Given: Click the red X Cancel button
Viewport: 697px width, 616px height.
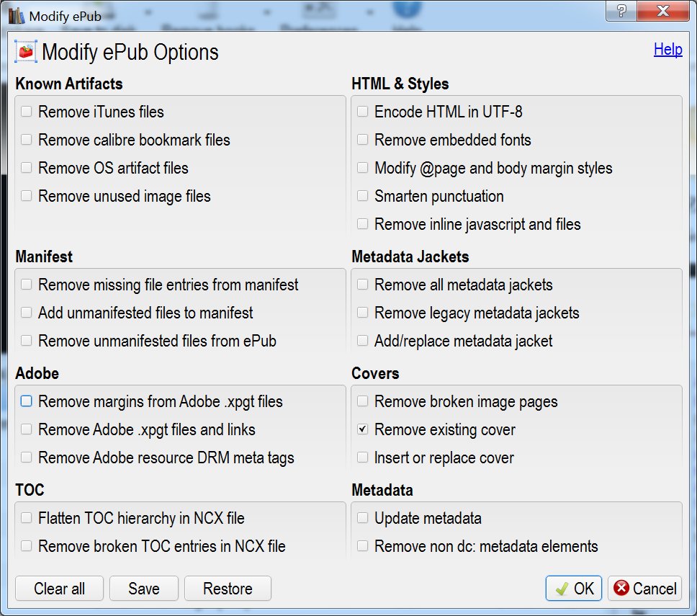Looking at the screenshot, I should 644,589.
